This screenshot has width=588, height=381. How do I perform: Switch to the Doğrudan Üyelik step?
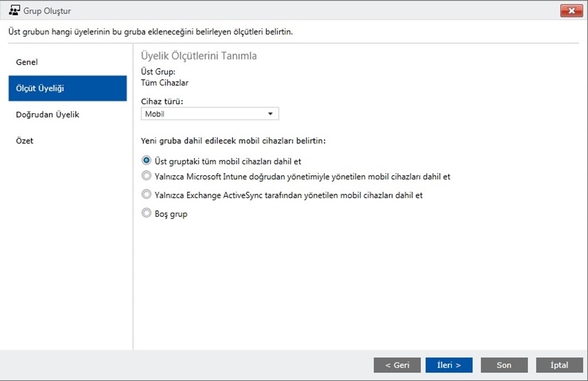[48, 114]
